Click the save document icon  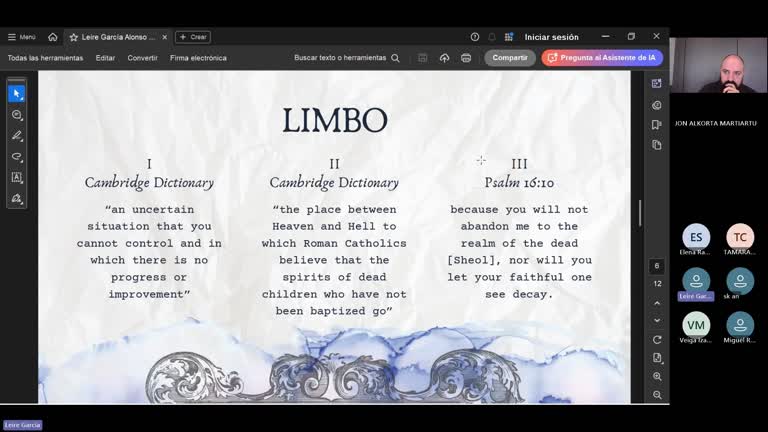tap(422, 58)
